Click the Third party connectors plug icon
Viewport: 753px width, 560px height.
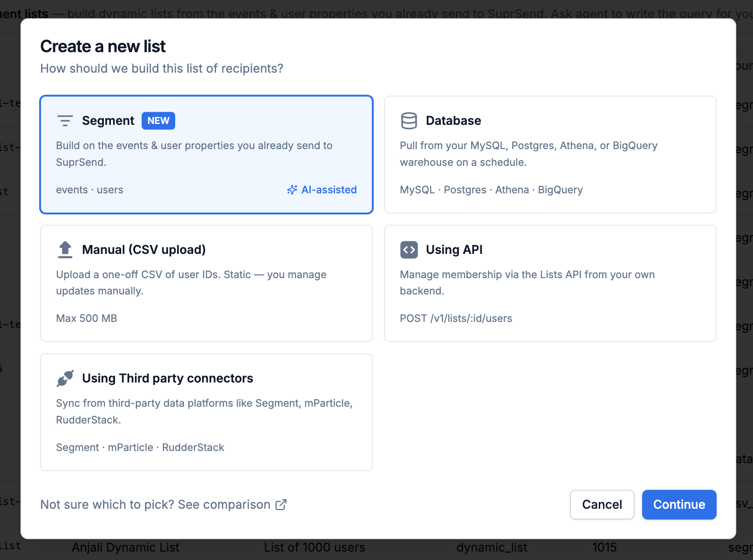click(x=65, y=378)
